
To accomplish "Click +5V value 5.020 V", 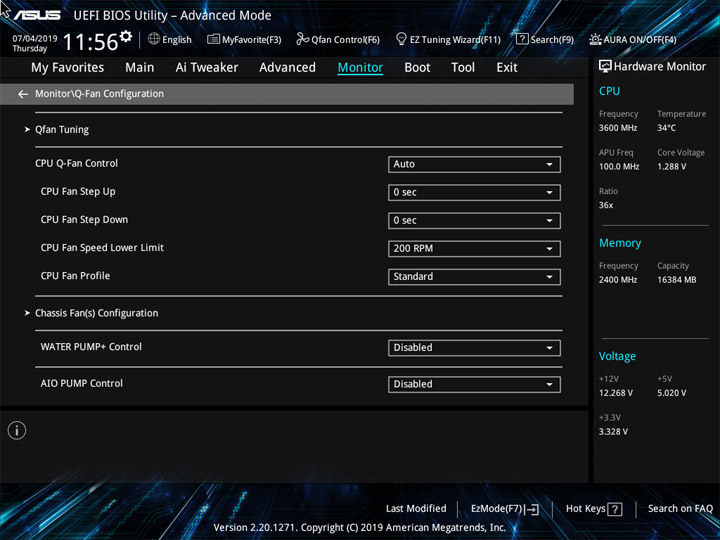I will point(671,393).
